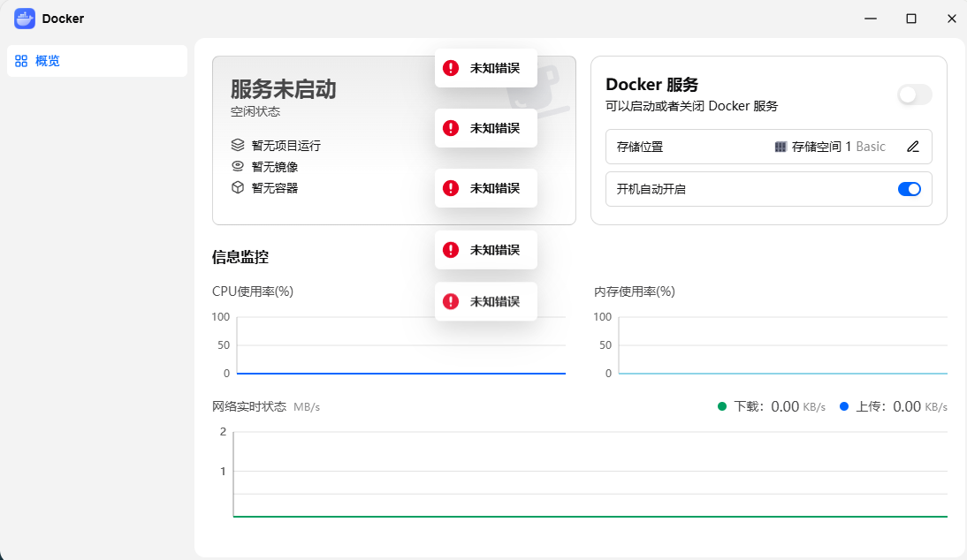Click the cube icon beside 暂无容器

pos(238,187)
